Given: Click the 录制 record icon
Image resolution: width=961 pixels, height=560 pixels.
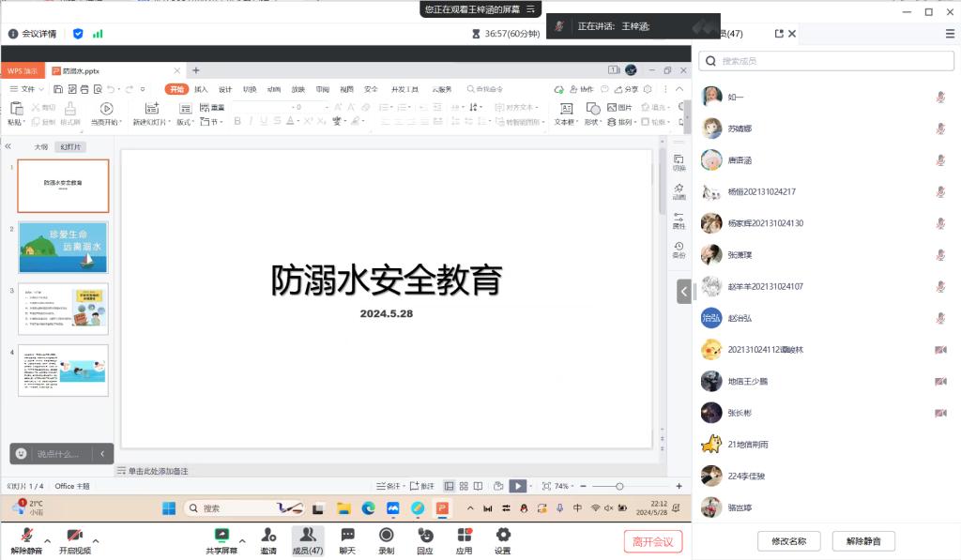Looking at the screenshot, I should coord(386,539).
